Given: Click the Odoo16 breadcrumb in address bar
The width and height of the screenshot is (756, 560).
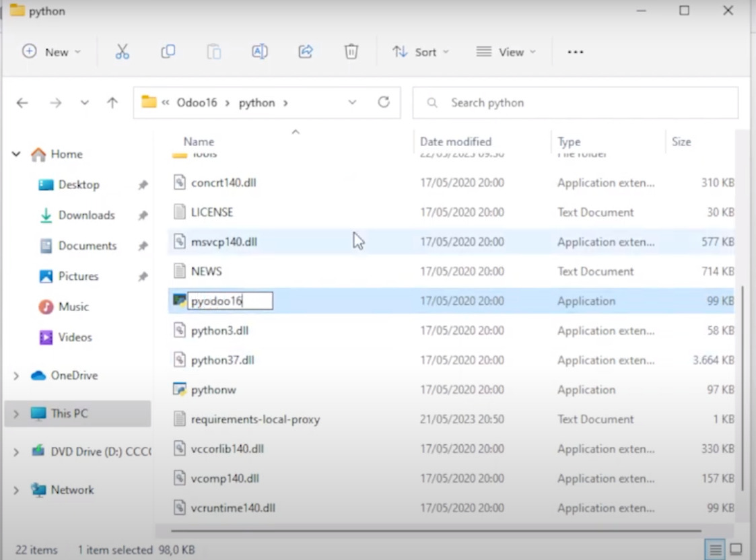Looking at the screenshot, I should [197, 103].
